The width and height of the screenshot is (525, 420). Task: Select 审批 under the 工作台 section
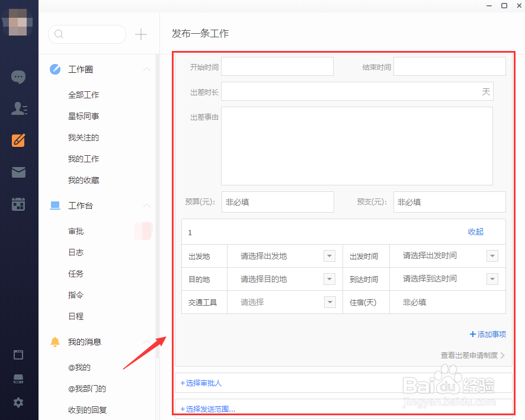(x=76, y=231)
